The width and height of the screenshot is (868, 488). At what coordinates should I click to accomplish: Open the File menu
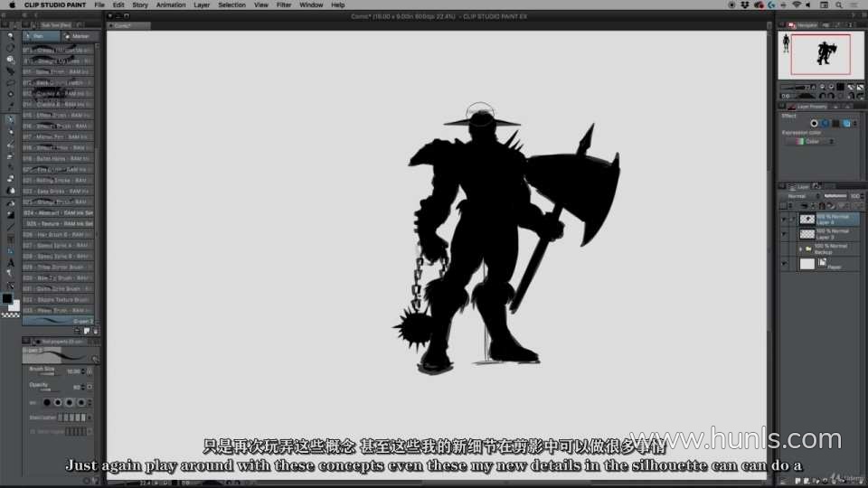(99, 5)
